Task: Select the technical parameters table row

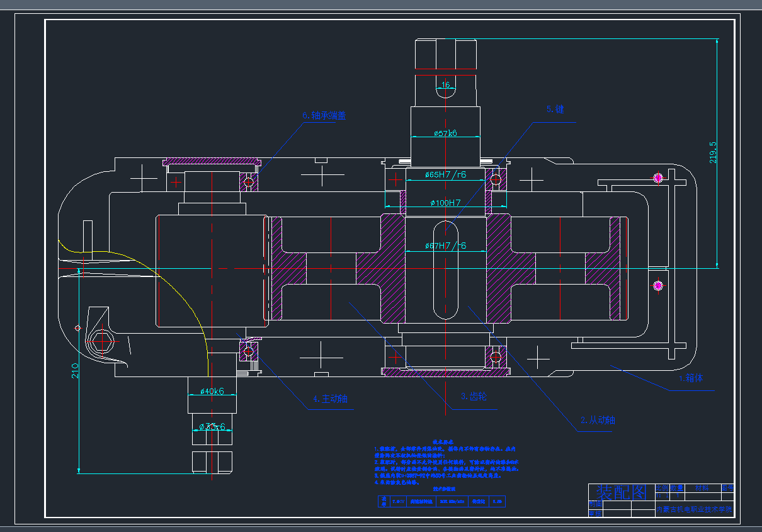Action: pyautogui.click(x=441, y=502)
